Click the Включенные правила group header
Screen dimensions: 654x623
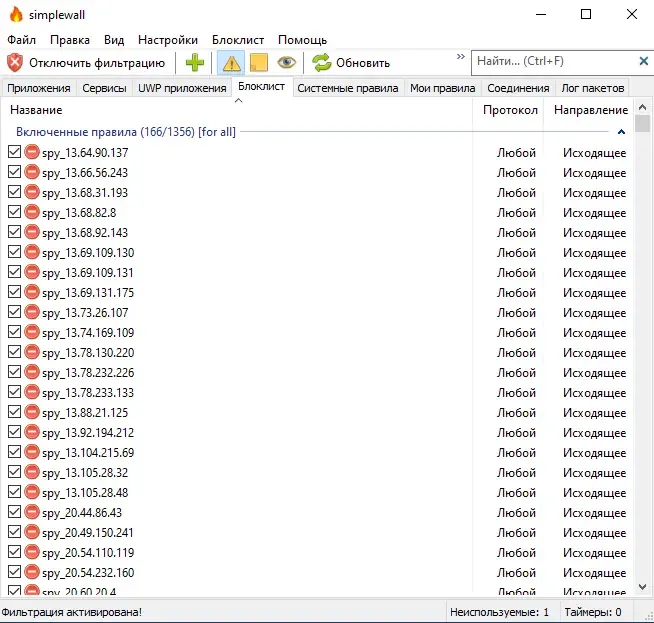point(126,132)
